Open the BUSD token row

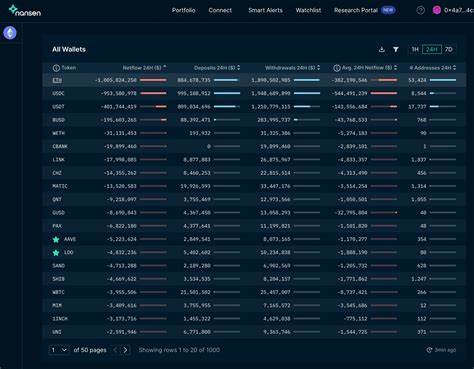point(254,120)
